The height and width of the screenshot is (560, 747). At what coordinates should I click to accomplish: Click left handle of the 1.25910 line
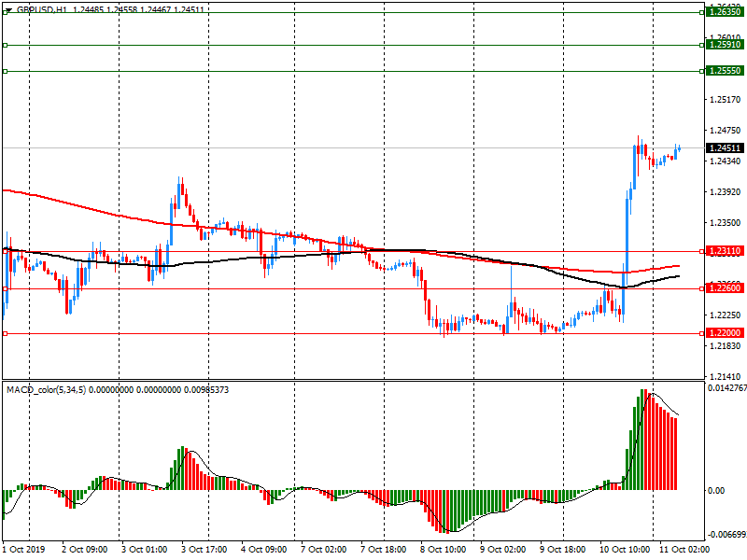coord(5,45)
